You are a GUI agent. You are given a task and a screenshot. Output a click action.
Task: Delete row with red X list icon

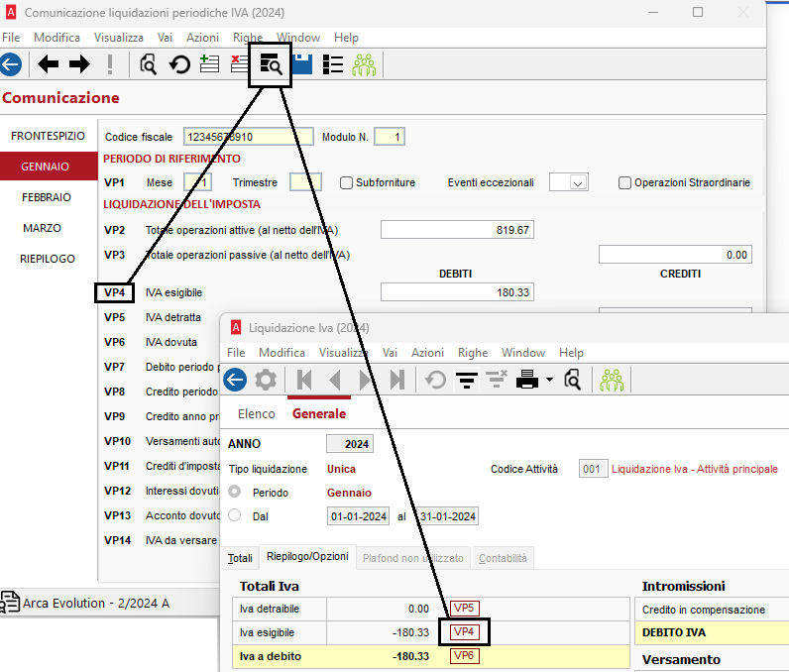point(240,64)
